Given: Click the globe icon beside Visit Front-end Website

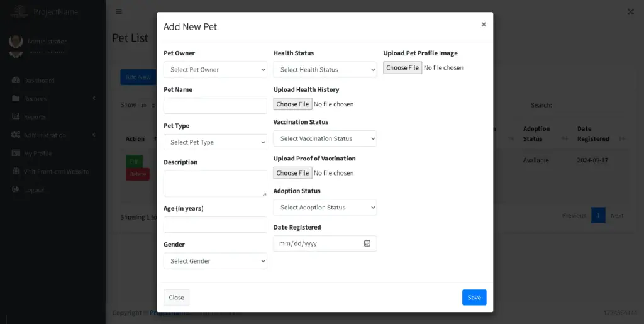Looking at the screenshot, I should click(16, 171).
